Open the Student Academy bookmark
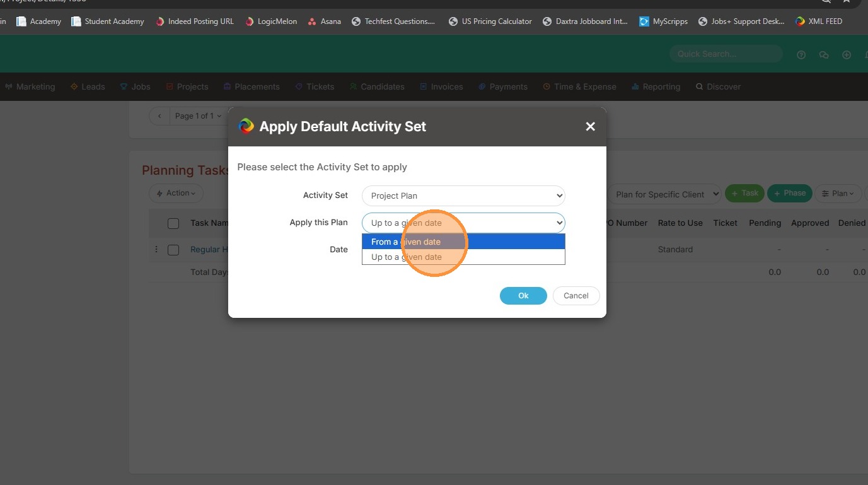 pyautogui.click(x=108, y=21)
